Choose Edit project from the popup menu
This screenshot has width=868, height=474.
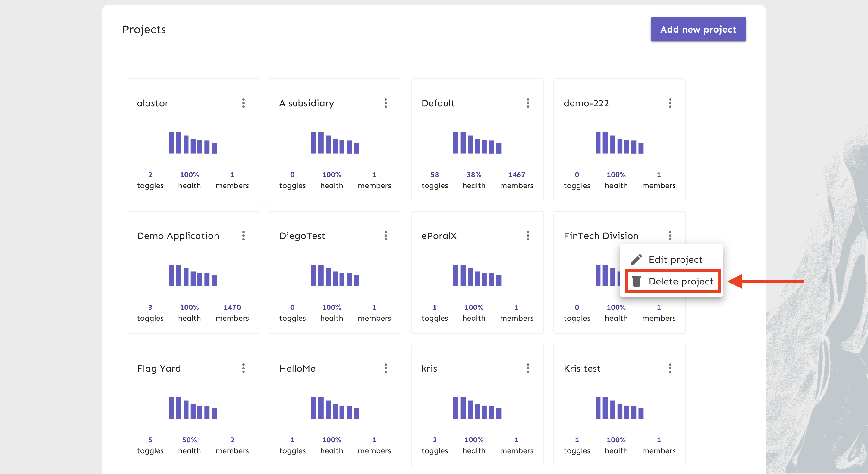675,259
